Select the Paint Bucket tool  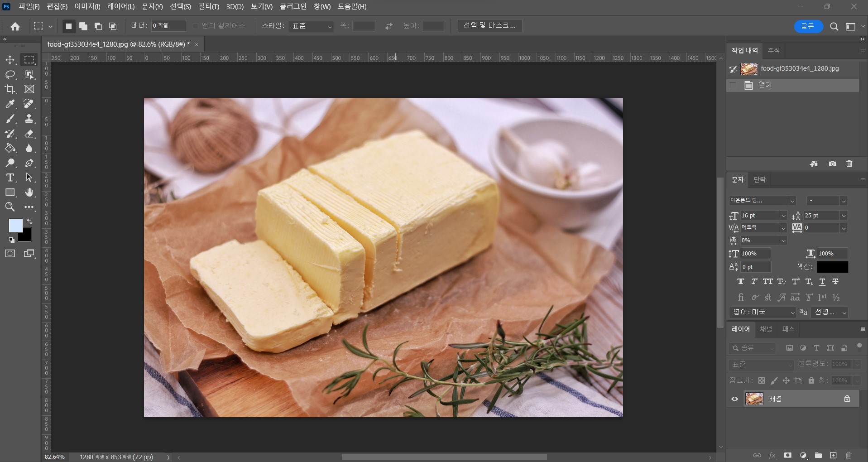point(10,148)
